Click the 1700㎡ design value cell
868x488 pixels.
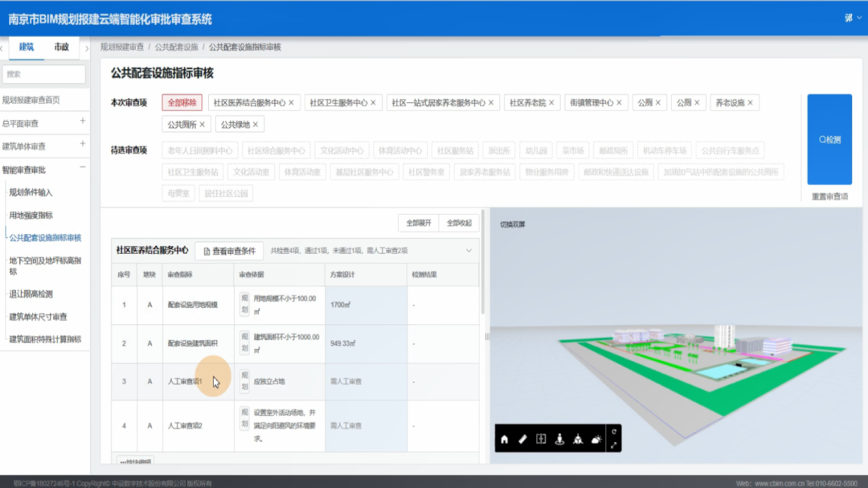point(366,305)
